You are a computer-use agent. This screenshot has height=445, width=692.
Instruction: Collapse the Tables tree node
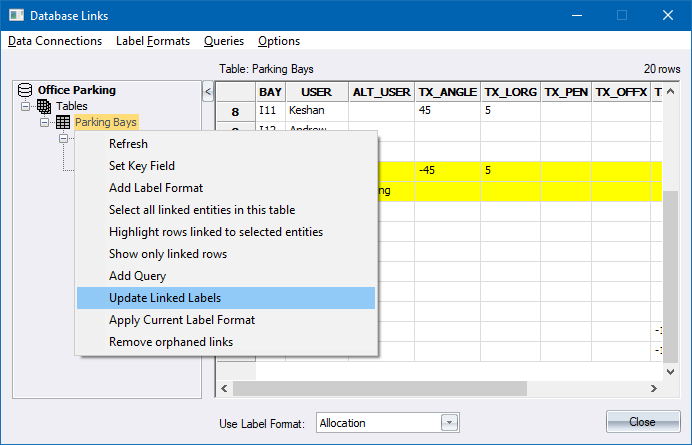[26, 106]
